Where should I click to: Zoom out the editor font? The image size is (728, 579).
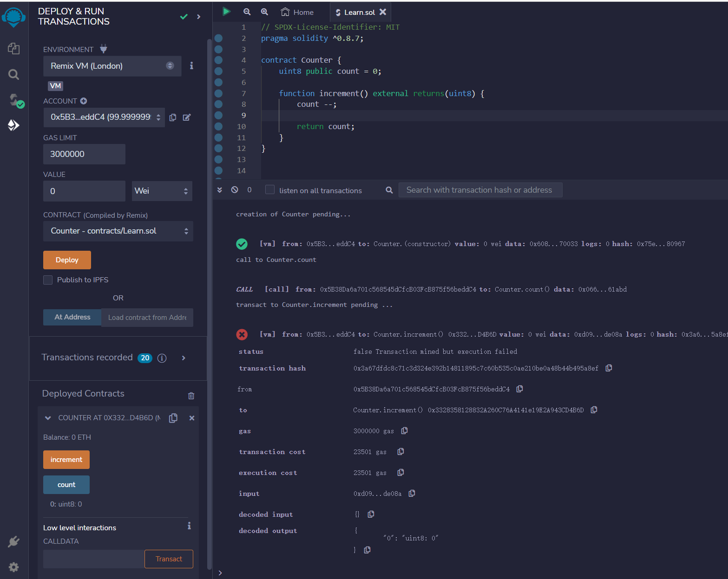coord(247,12)
